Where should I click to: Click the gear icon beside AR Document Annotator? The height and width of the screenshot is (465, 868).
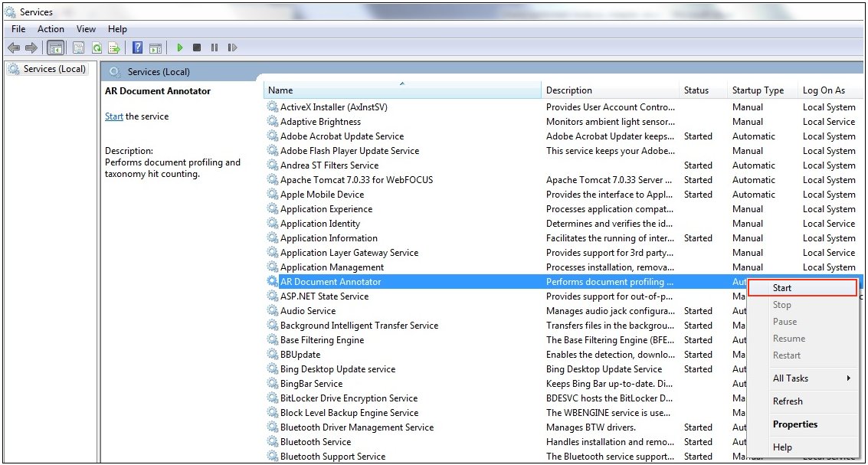(273, 282)
